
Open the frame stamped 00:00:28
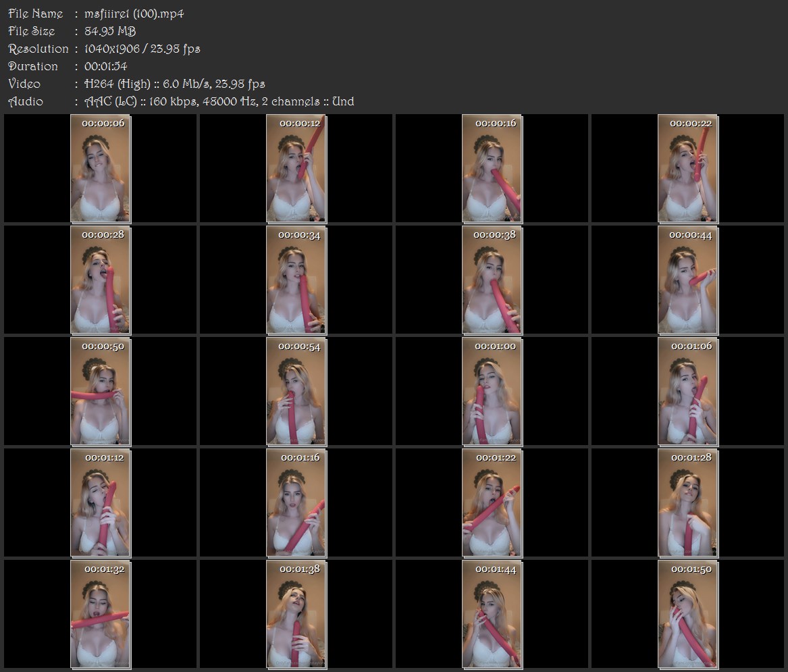point(101,280)
